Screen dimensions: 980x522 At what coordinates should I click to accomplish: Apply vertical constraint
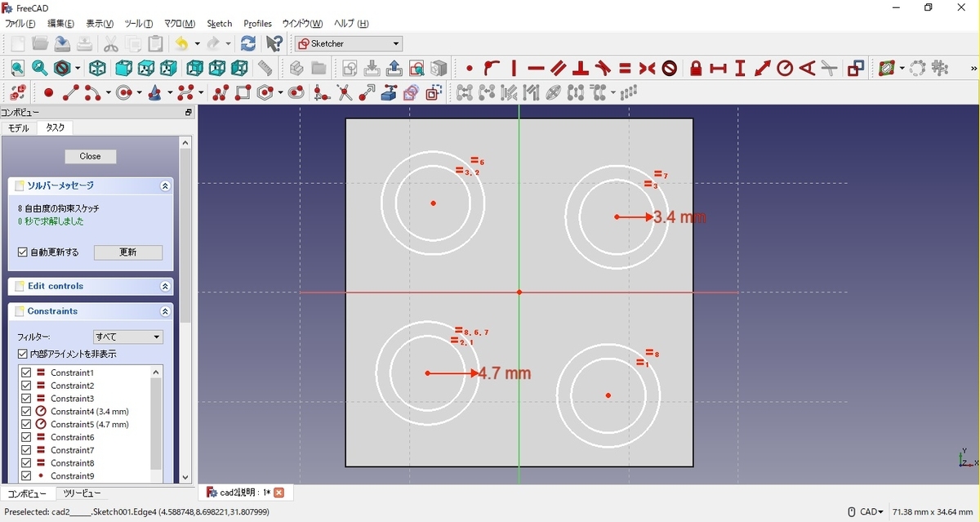pyautogui.click(x=514, y=69)
